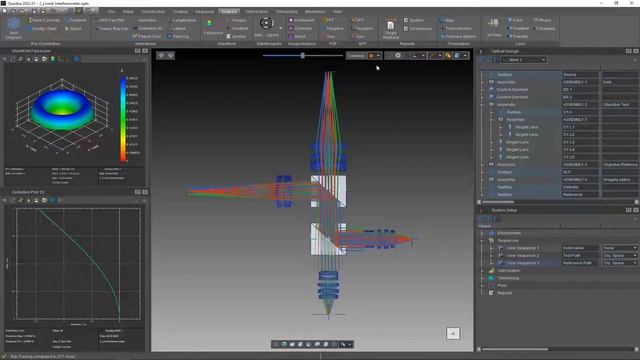Switch to the File ribbon tab
Screen dimensions: 640x360
111,11
